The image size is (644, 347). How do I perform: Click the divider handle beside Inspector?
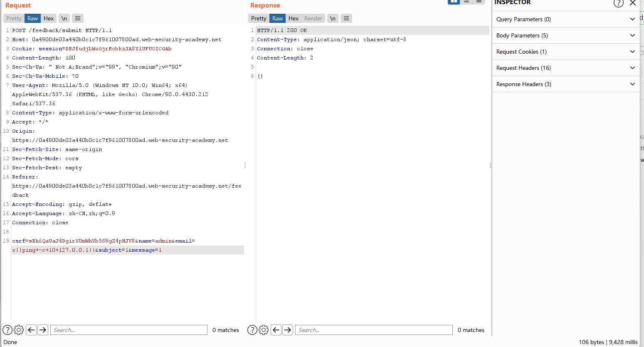[x=490, y=166]
